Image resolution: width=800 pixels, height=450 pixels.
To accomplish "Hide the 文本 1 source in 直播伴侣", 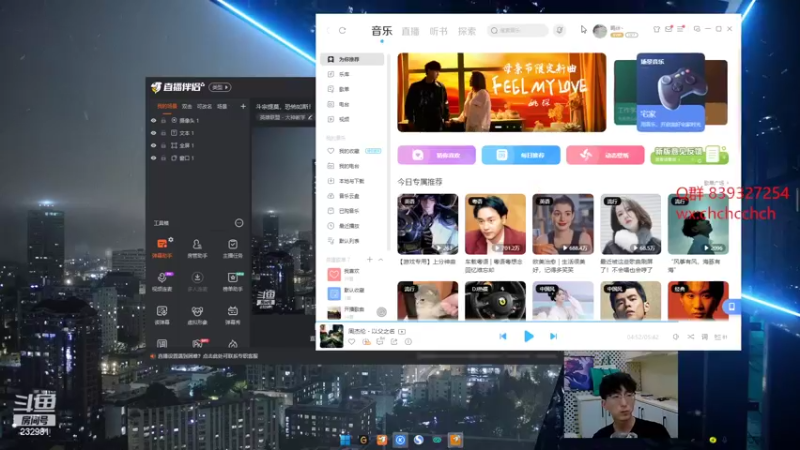I will tap(154, 133).
